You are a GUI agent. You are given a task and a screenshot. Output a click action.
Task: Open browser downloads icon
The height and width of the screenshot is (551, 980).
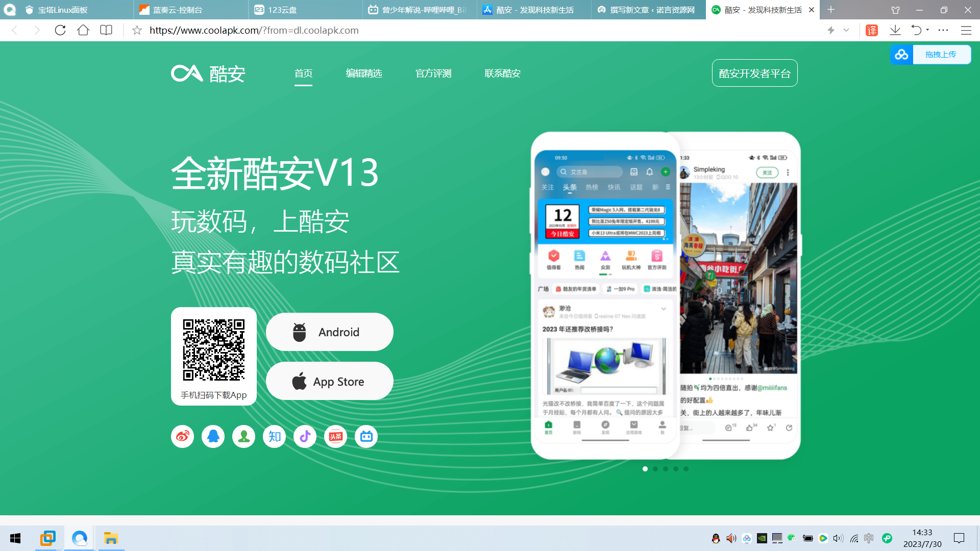895,30
